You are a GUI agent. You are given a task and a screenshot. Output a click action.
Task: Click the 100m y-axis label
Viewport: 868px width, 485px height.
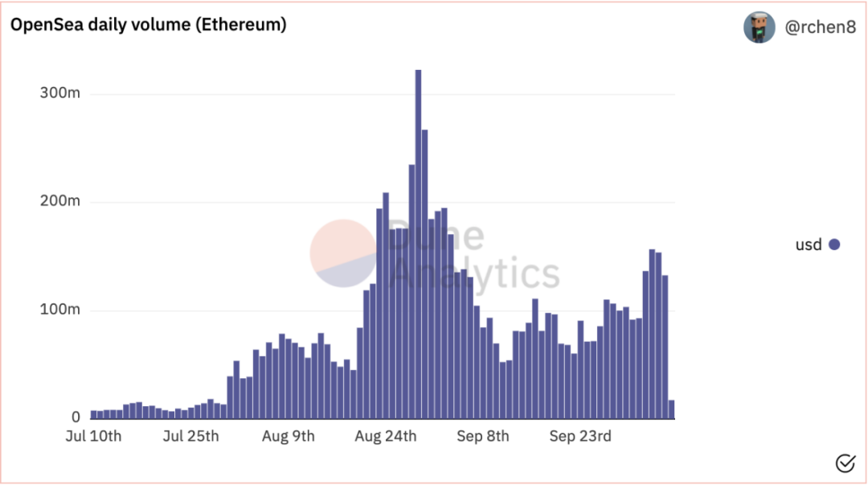click(59, 310)
